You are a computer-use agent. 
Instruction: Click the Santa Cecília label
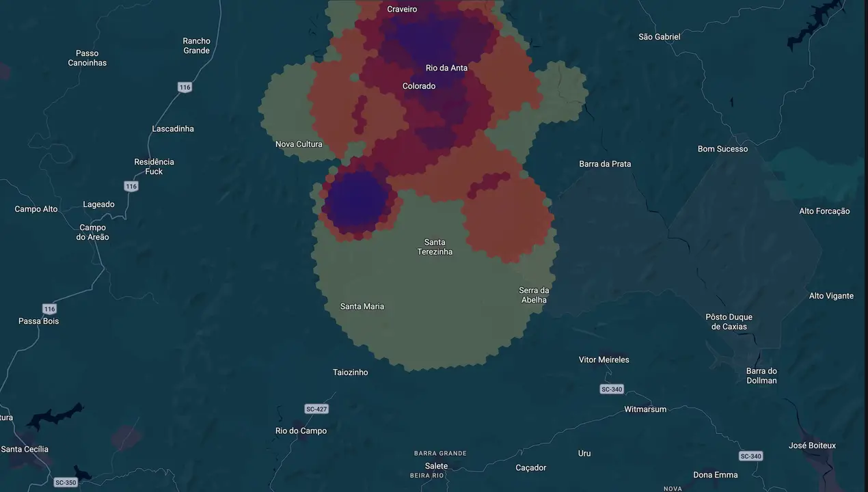point(25,449)
